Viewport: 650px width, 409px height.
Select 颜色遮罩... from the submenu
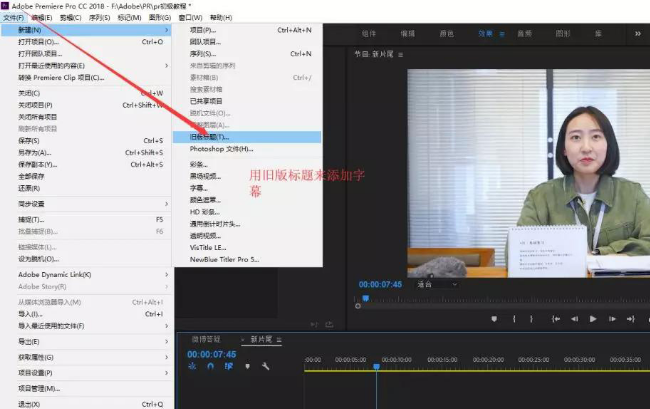tap(247, 200)
